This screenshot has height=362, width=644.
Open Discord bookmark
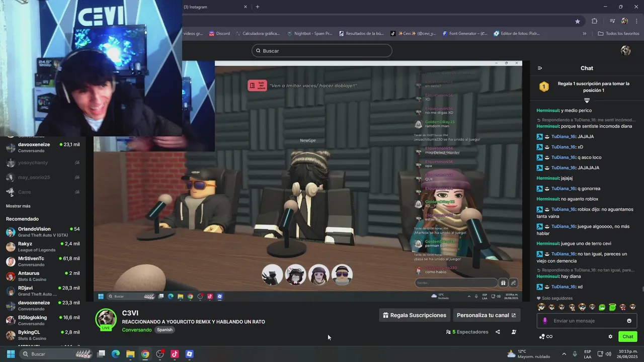pos(219,34)
